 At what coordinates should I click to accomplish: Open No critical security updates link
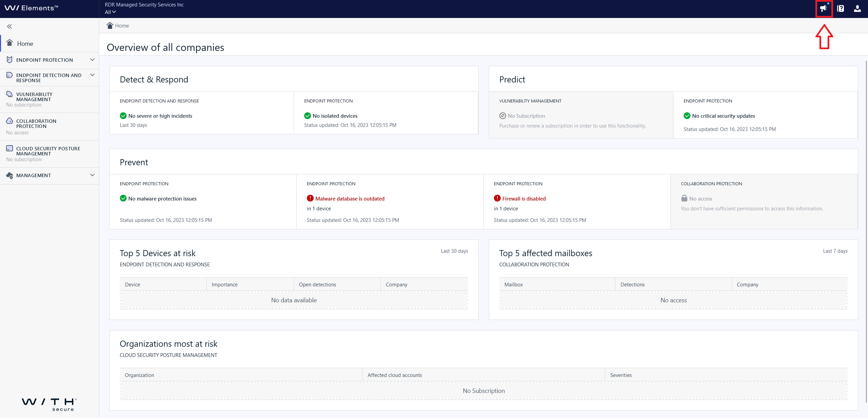point(723,116)
